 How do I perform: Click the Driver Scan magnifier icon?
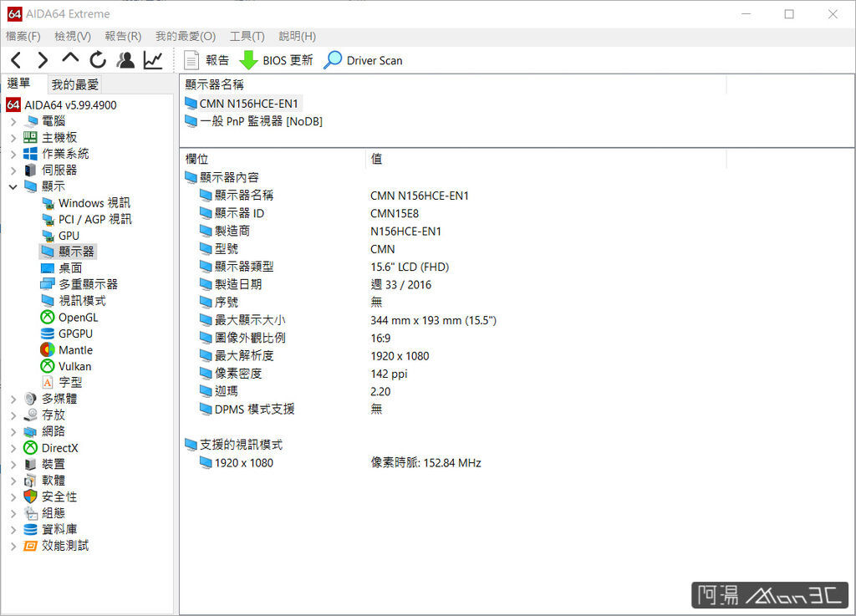(333, 60)
